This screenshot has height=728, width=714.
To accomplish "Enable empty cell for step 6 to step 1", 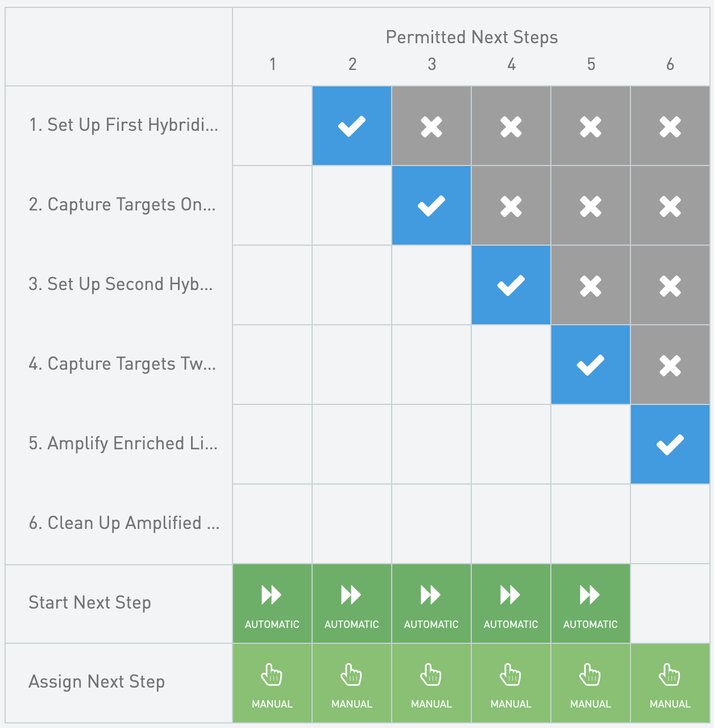I will pyautogui.click(x=272, y=524).
